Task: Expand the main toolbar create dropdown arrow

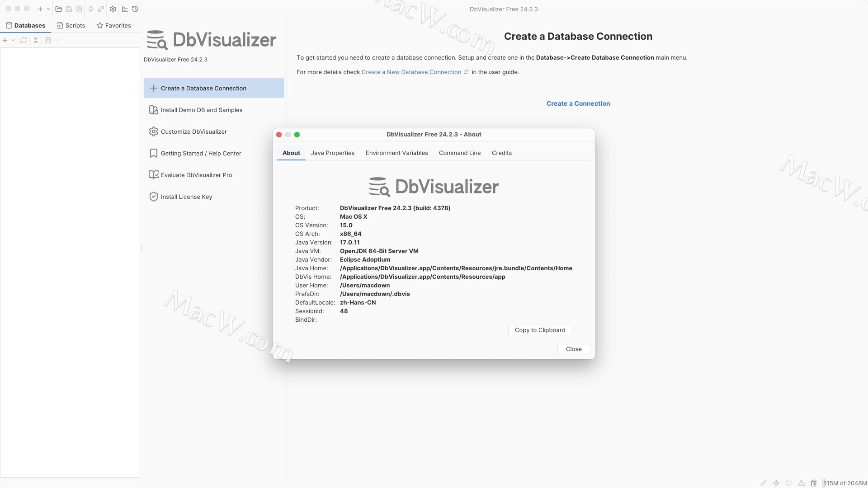Action: coord(48,9)
